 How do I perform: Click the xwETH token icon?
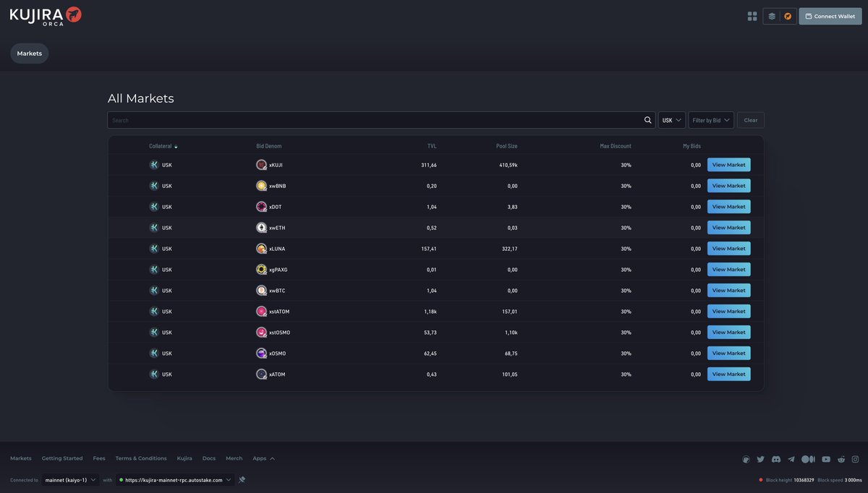[261, 228]
